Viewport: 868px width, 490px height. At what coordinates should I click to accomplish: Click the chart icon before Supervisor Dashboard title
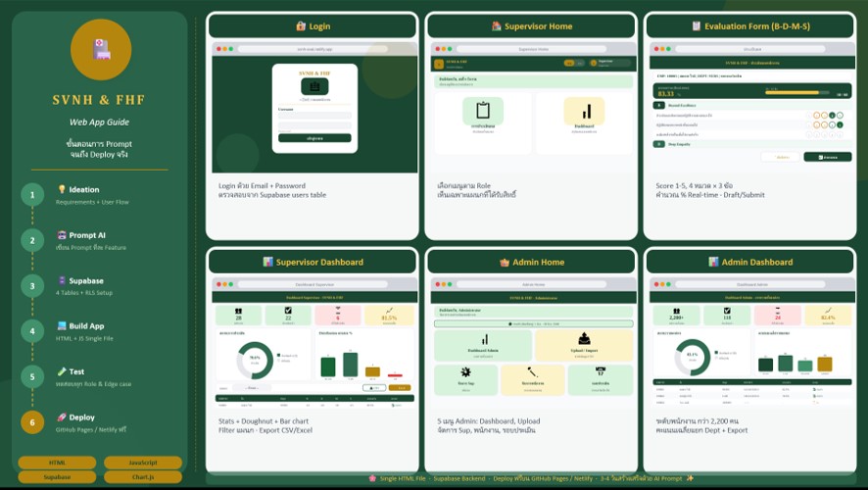(267, 262)
